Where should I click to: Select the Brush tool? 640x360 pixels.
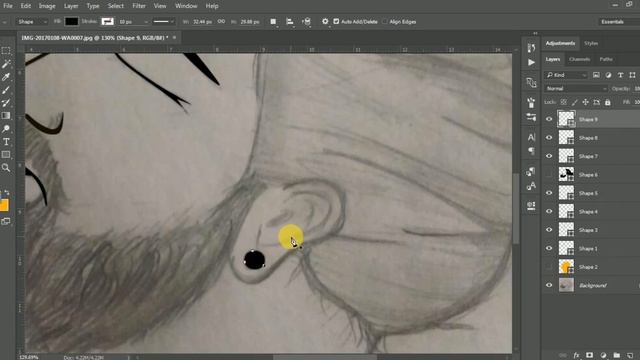tap(6, 90)
